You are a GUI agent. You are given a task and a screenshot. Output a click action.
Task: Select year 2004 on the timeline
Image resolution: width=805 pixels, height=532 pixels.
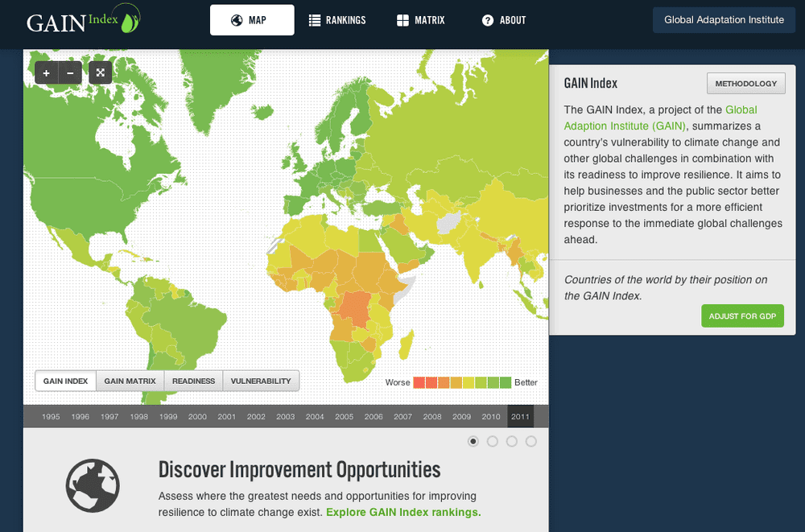(x=315, y=416)
